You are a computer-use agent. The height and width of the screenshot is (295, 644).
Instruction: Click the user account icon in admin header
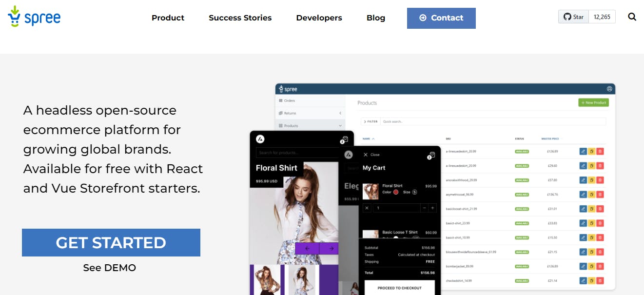point(609,89)
